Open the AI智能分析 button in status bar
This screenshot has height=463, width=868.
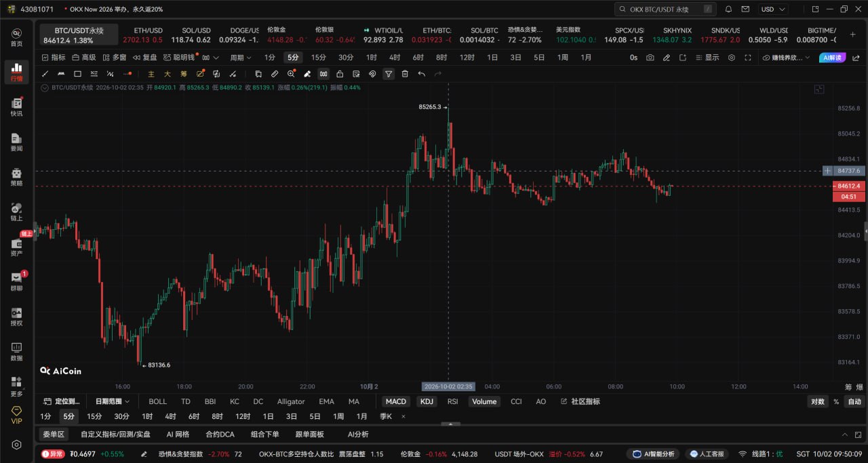[x=653, y=454]
